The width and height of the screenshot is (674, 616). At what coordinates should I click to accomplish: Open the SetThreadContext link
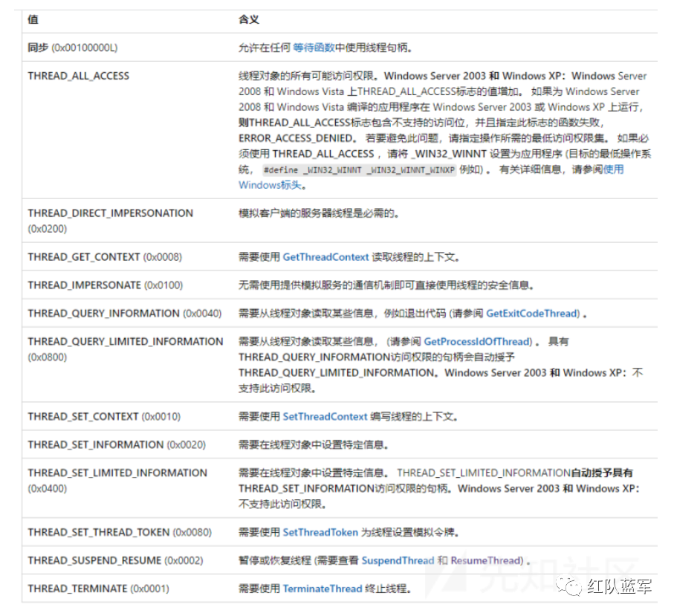(325, 417)
